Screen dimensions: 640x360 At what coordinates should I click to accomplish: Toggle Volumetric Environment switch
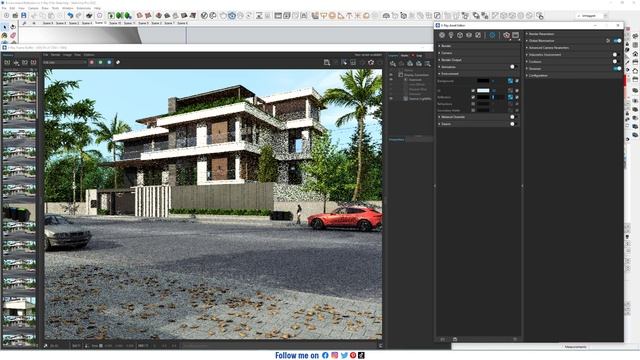pyautogui.click(x=616, y=55)
